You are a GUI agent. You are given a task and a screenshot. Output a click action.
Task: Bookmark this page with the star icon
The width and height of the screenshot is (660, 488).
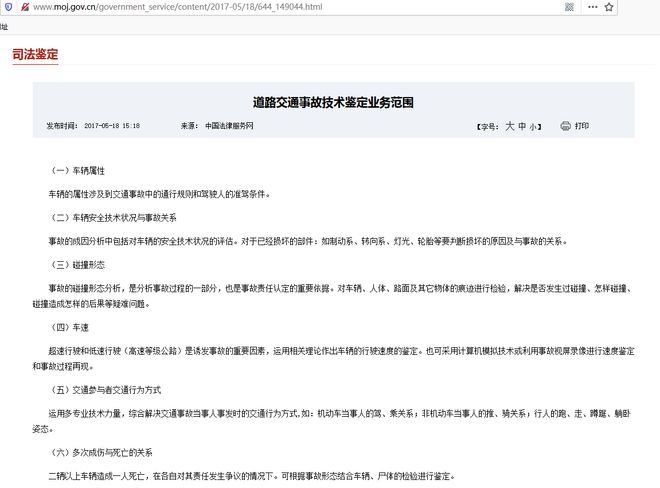pyautogui.click(x=609, y=7)
